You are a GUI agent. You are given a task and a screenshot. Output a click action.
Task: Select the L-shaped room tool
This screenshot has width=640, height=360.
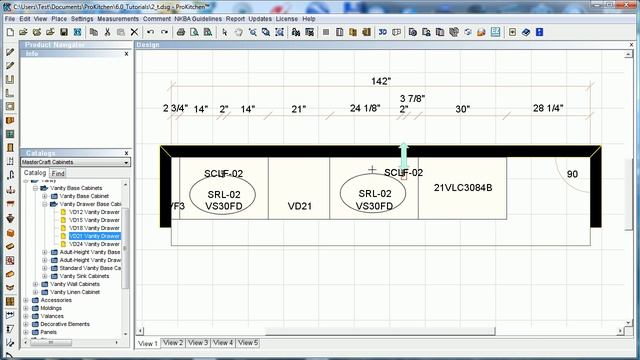click(10, 93)
